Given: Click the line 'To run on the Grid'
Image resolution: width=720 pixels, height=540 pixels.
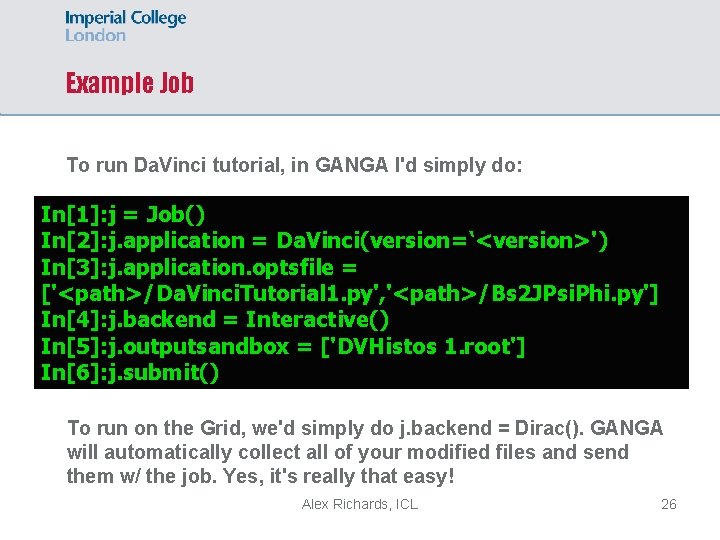Looking at the screenshot, I should pos(365,428).
